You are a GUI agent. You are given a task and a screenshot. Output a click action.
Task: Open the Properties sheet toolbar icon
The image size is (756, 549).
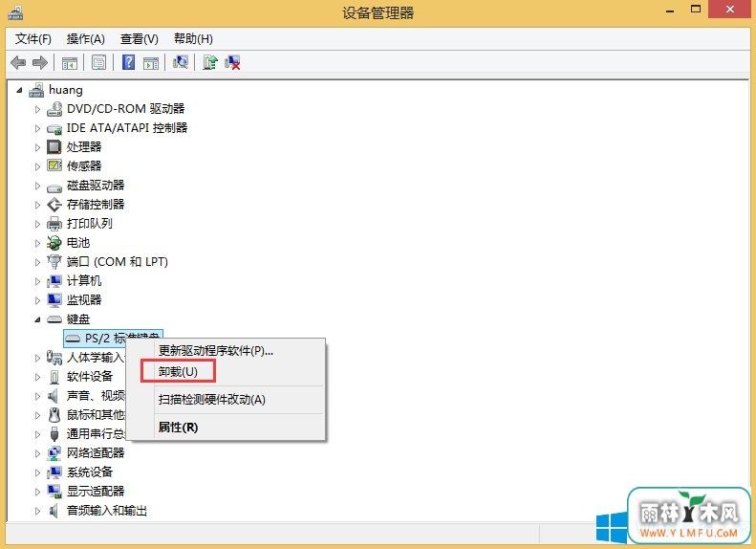pos(98,63)
